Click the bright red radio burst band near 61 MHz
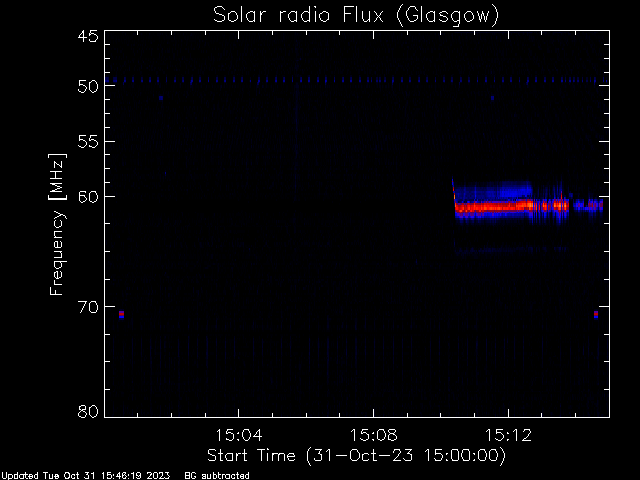The width and height of the screenshot is (640, 480). (x=511, y=207)
